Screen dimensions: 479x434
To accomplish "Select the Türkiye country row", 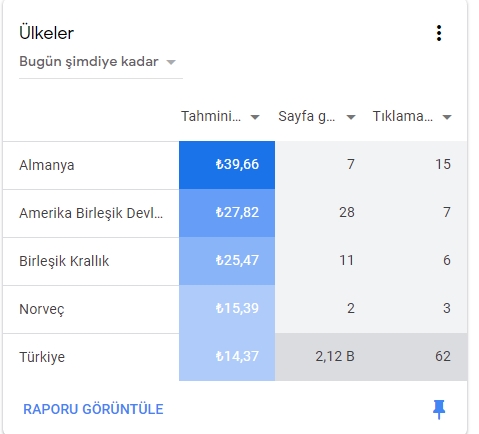I will pyautogui.click(x=235, y=357).
